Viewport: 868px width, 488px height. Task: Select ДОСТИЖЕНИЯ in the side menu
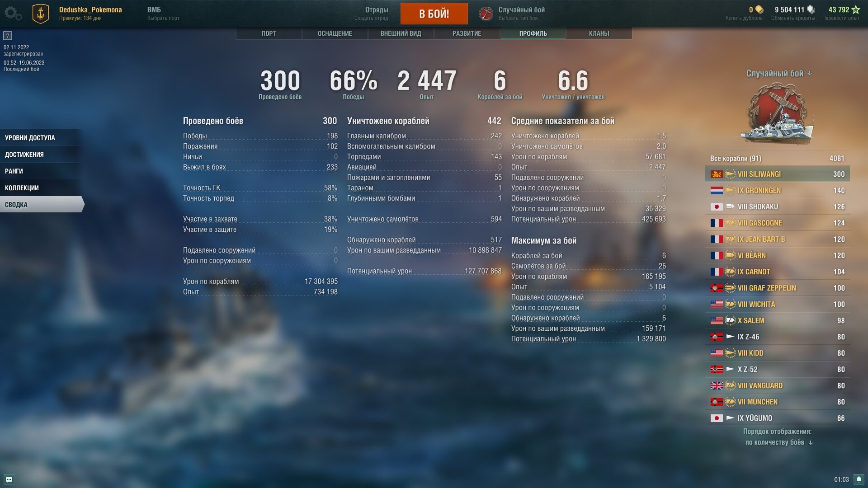click(41, 155)
